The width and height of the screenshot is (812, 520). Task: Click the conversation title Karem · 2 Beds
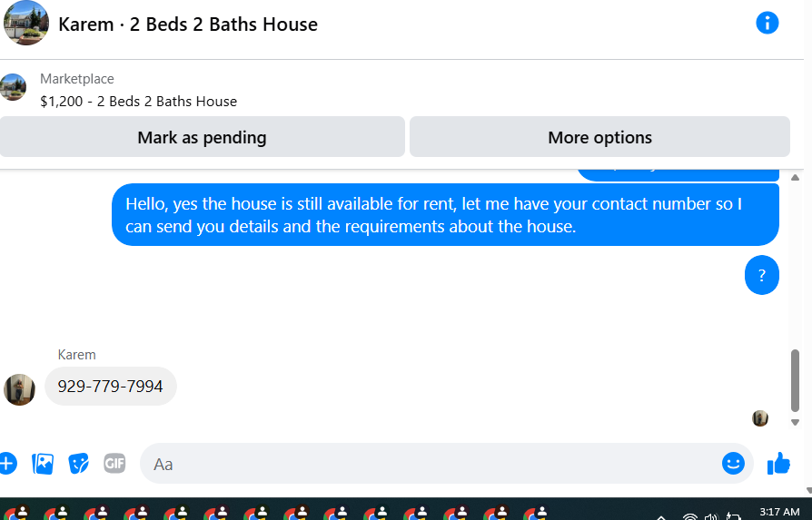coord(188,25)
